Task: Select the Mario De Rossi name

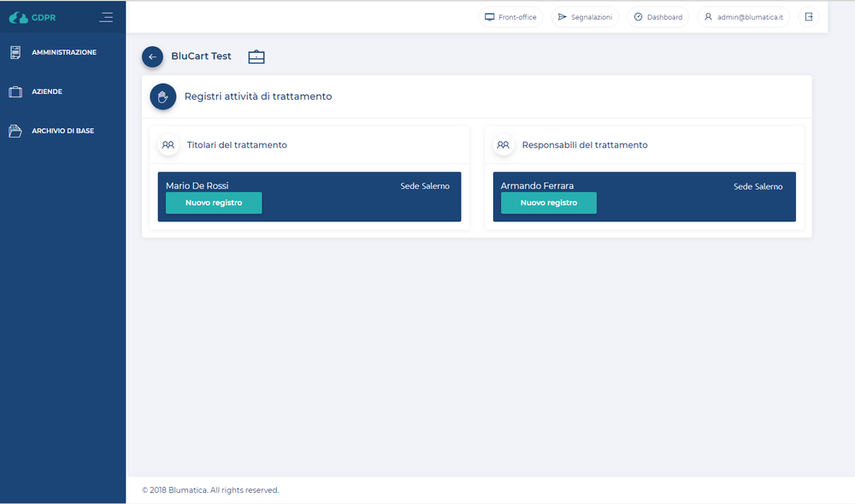Action: point(197,186)
